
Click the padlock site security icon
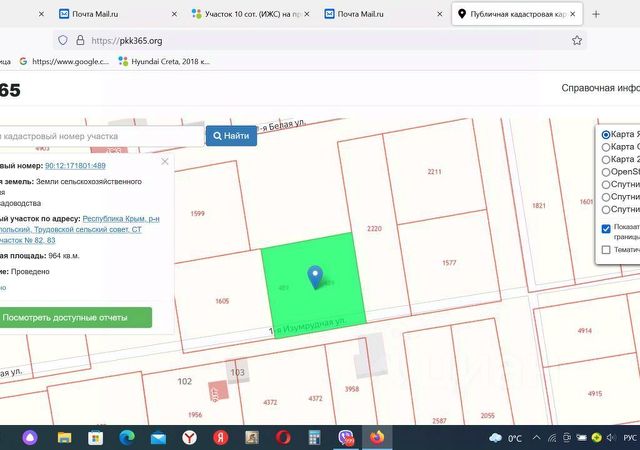click(80, 40)
